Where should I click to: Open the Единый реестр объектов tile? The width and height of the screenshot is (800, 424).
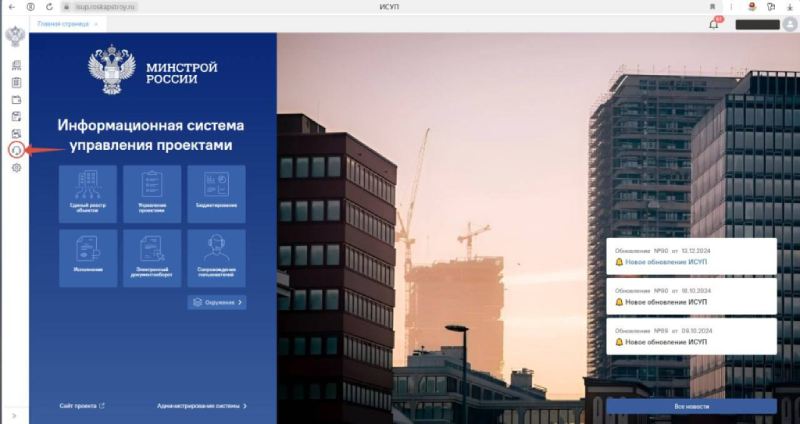(88, 193)
